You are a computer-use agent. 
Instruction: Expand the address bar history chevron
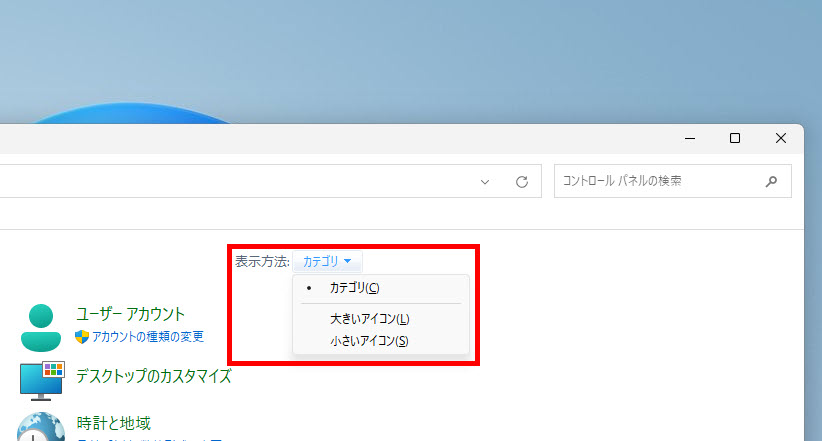(x=485, y=182)
